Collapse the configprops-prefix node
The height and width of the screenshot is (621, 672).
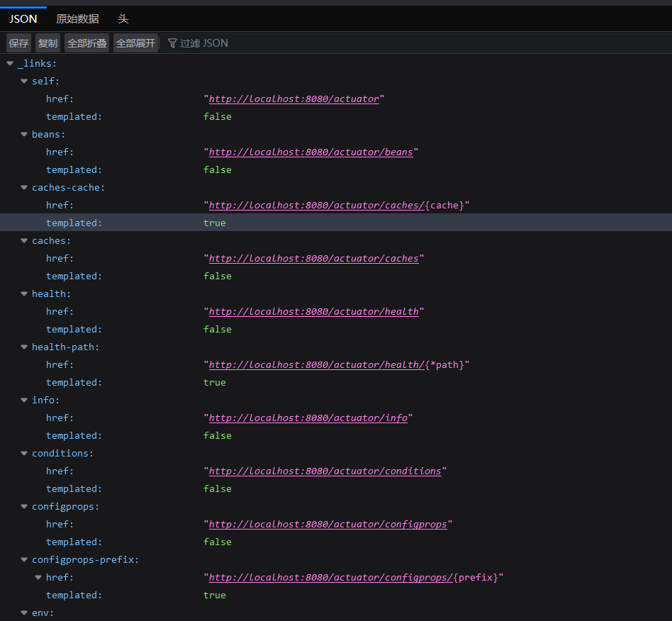tap(24, 559)
